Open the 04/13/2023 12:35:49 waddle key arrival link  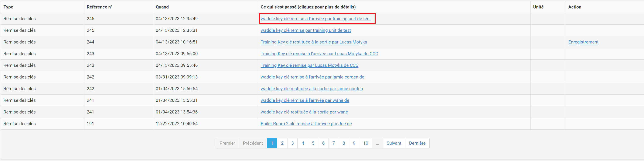(x=316, y=19)
